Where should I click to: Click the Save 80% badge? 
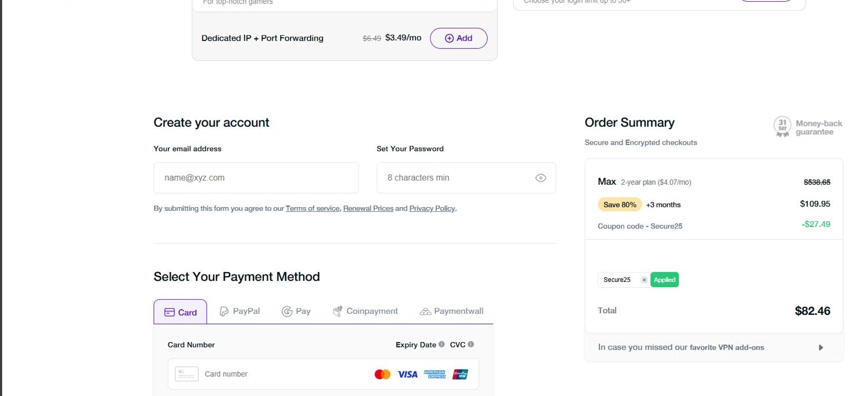pyautogui.click(x=620, y=204)
